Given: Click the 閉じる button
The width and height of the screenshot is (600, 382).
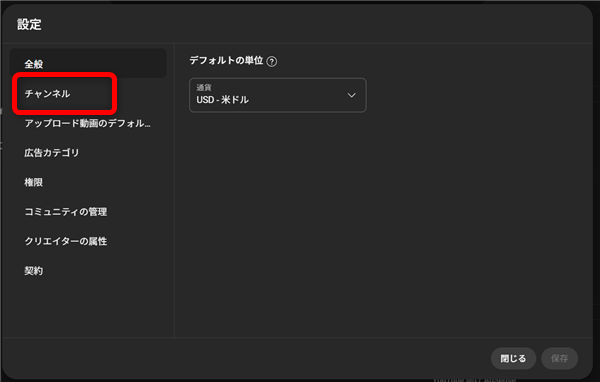Looking at the screenshot, I should point(513,358).
